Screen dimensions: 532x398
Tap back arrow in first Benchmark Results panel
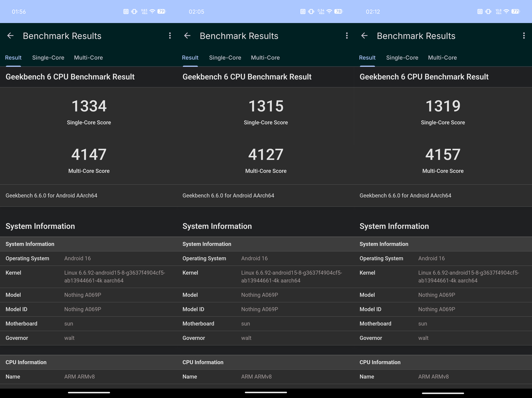[x=10, y=36]
